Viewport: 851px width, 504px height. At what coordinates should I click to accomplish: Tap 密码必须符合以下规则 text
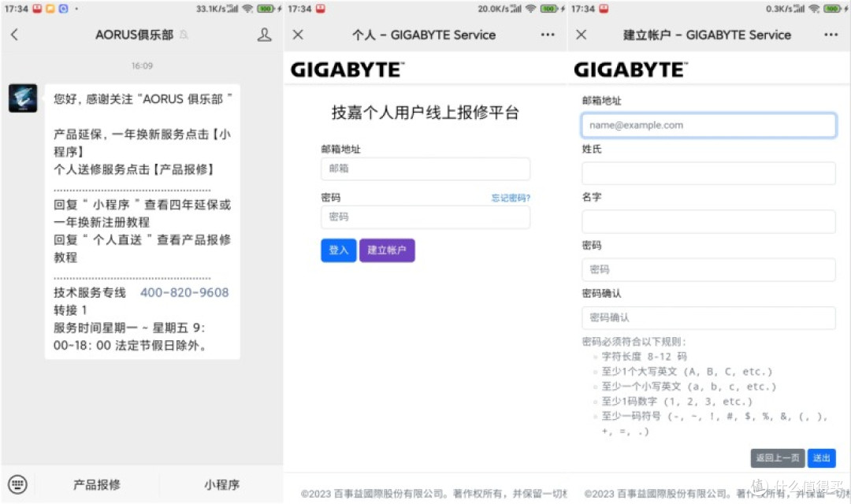coord(634,342)
